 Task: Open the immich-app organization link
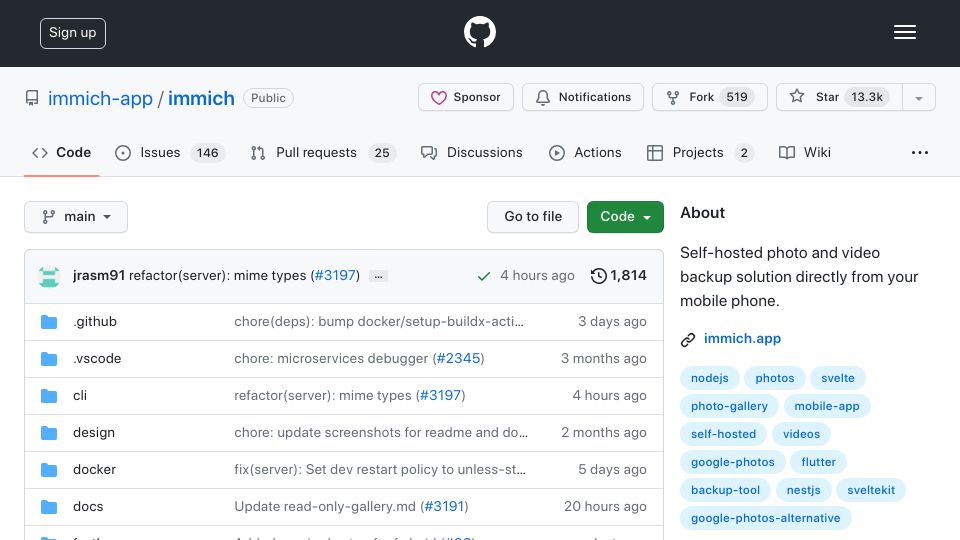pyautogui.click(x=100, y=98)
